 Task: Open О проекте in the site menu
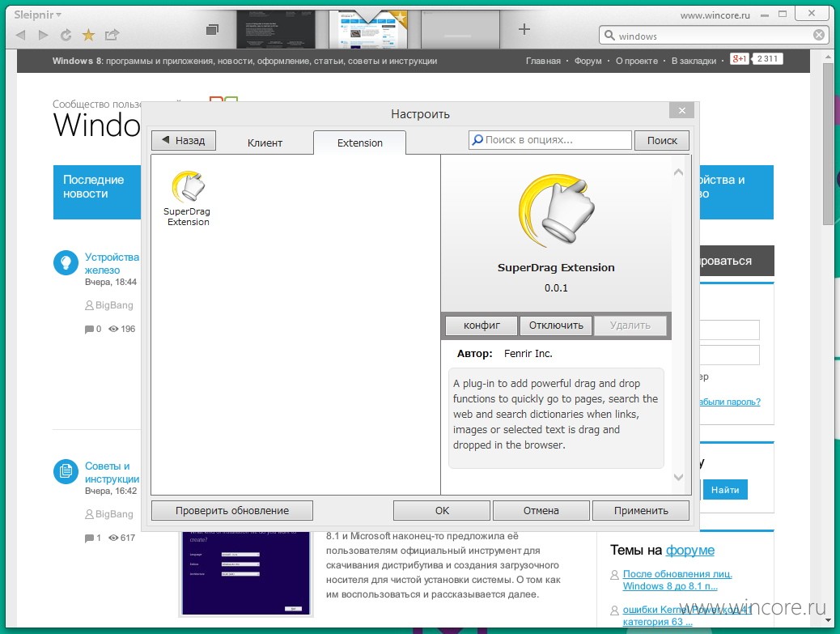click(x=636, y=61)
